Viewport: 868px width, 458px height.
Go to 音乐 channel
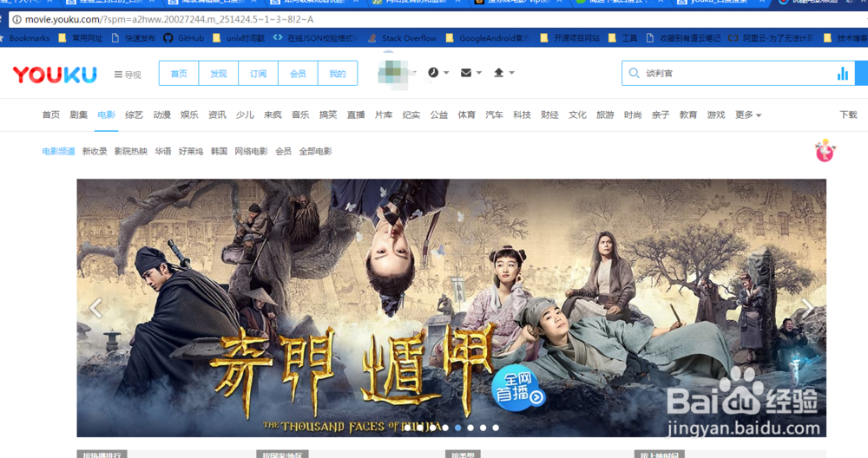point(300,115)
